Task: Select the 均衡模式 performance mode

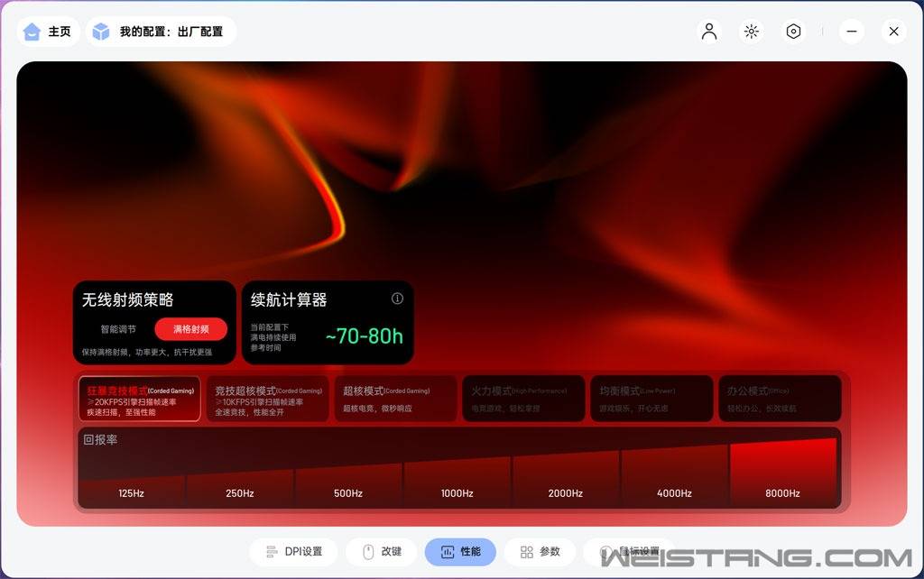Action: [x=651, y=398]
